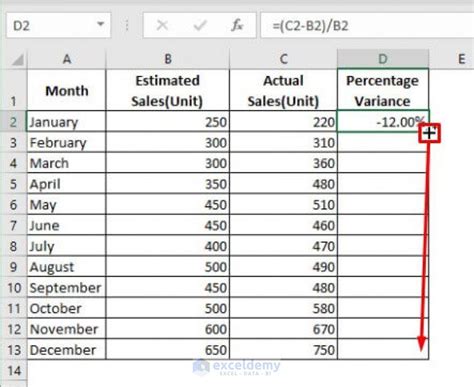
Task: Select the November cell
Action: coord(67,329)
